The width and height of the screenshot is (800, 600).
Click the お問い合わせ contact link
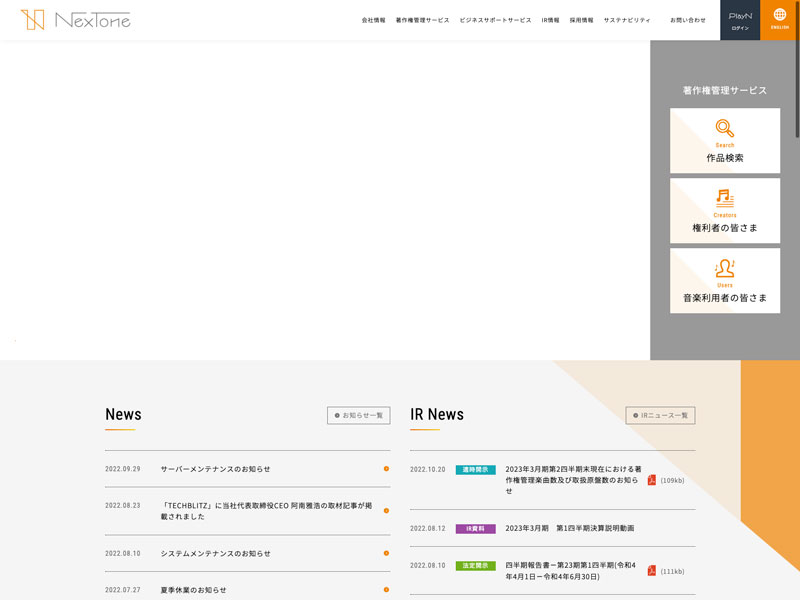click(x=688, y=20)
